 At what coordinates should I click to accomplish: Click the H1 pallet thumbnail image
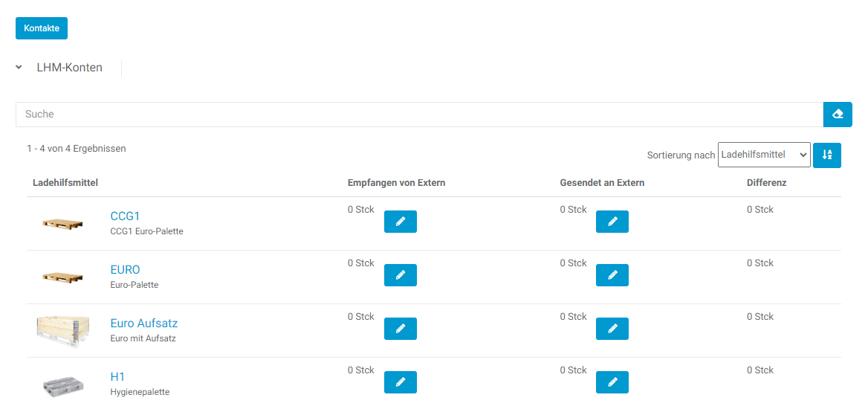click(x=62, y=385)
